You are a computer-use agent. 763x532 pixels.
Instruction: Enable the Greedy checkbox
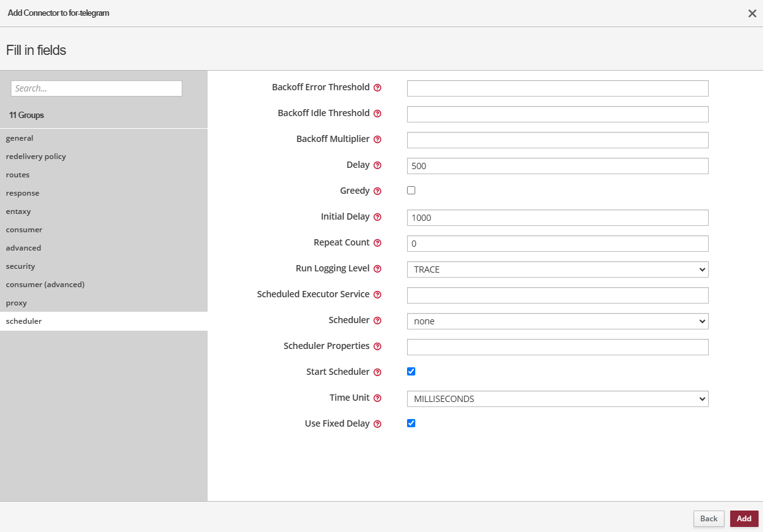pyautogui.click(x=411, y=190)
